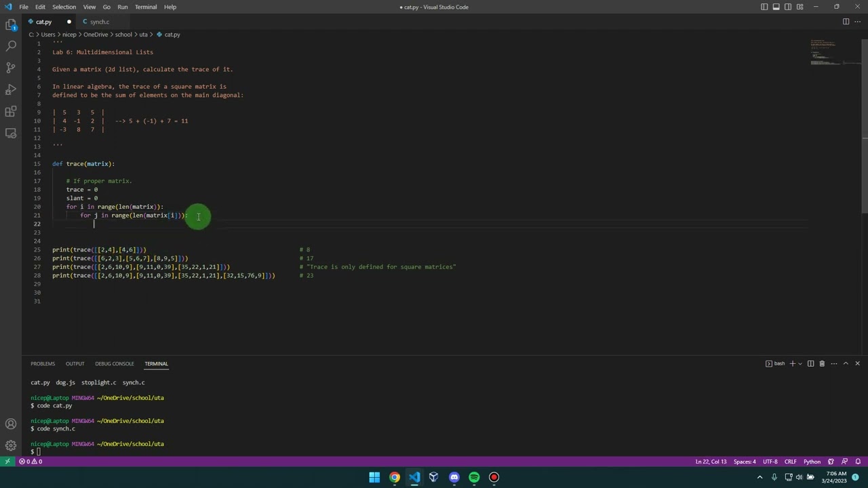This screenshot has width=868, height=488.
Task: Open Google Chrome from the taskbar
Action: click(x=395, y=477)
